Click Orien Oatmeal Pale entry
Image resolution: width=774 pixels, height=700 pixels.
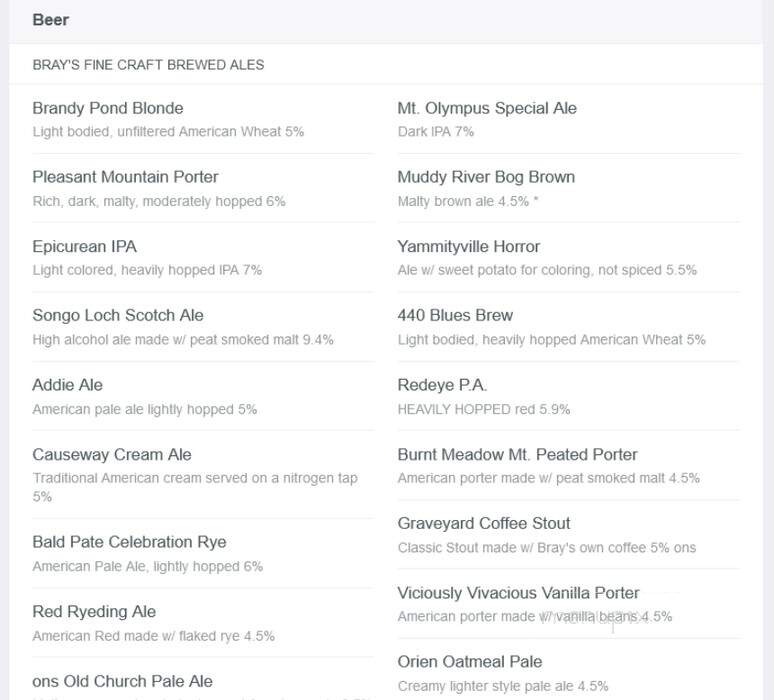470,661
